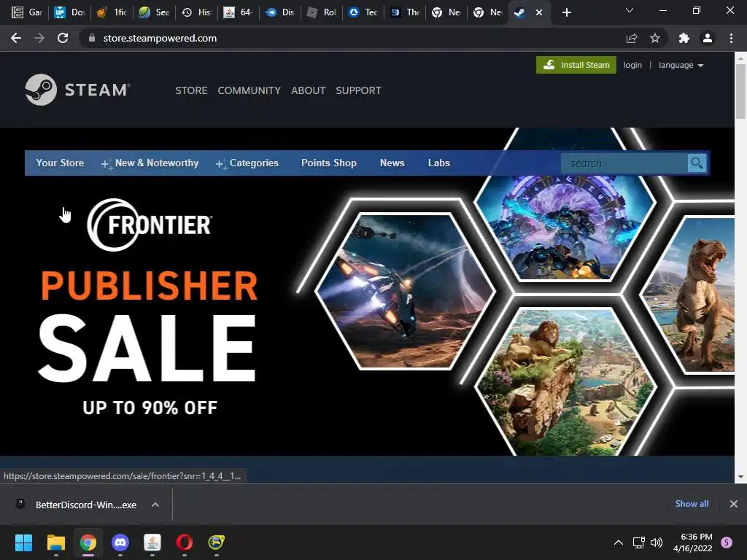
Task: Click the page vertical scrollbar thumb
Action: click(x=740, y=90)
